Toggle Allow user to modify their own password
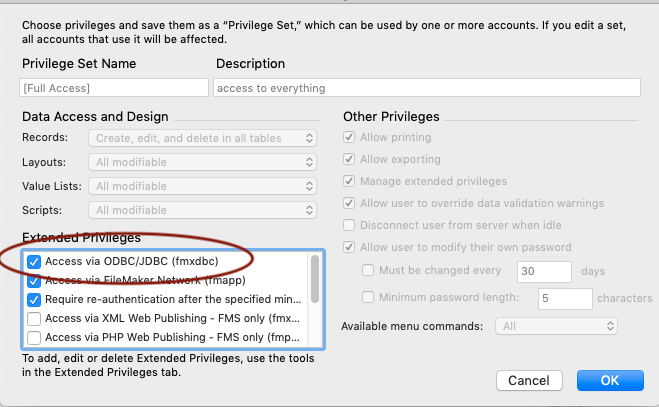Screen dimensions: 659x407 (x=349, y=247)
